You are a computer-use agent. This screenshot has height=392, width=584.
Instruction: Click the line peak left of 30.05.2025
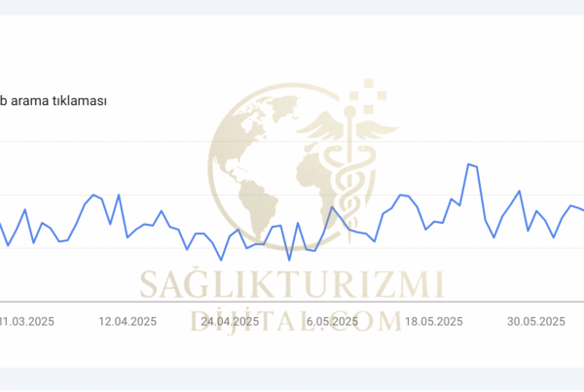point(520,191)
